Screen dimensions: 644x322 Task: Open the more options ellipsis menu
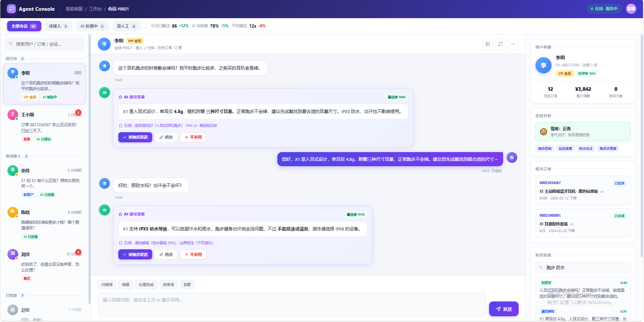coord(513,44)
